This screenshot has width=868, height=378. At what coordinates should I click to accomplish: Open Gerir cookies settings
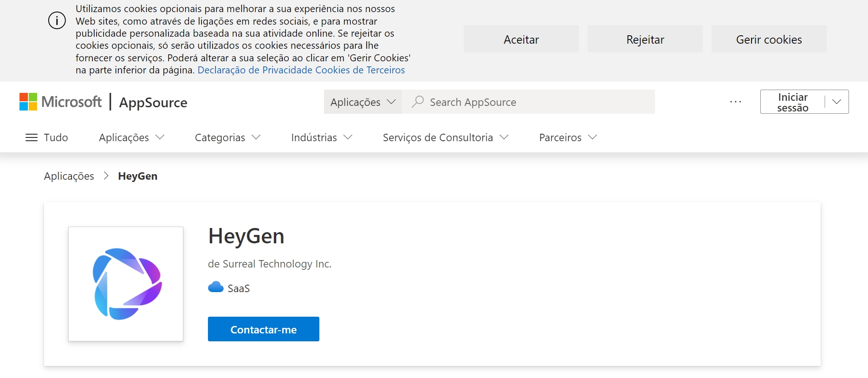[769, 39]
